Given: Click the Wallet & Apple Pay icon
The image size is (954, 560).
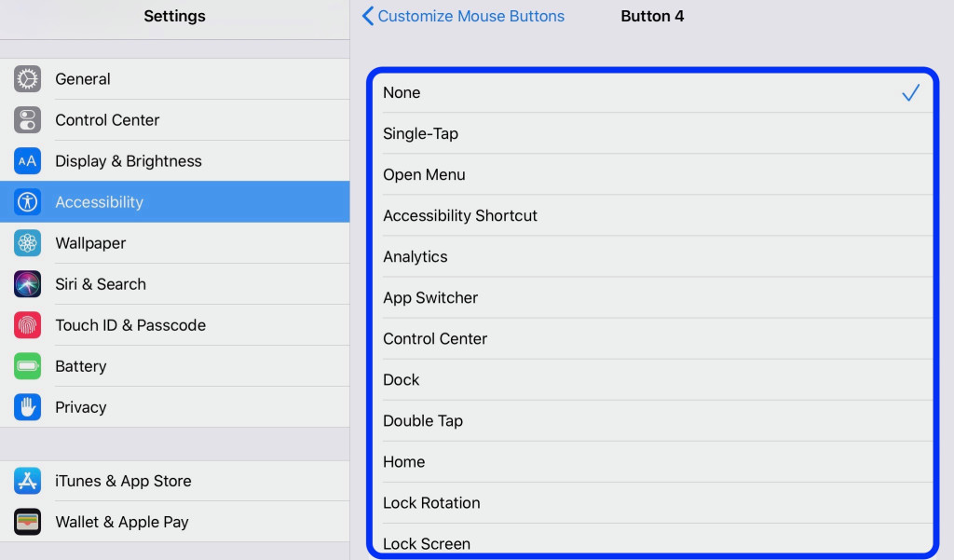Looking at the screenshot, I should pyautogui.click(x=28, y=522).
